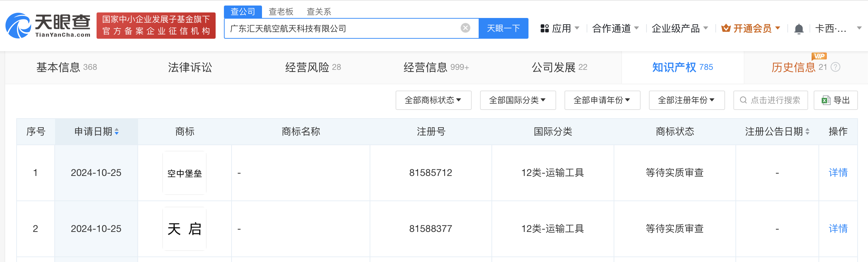Viewport: 868px width, 262px height.
Task: Open 详情 for trademark 81585712
Action: click(838, 173)
